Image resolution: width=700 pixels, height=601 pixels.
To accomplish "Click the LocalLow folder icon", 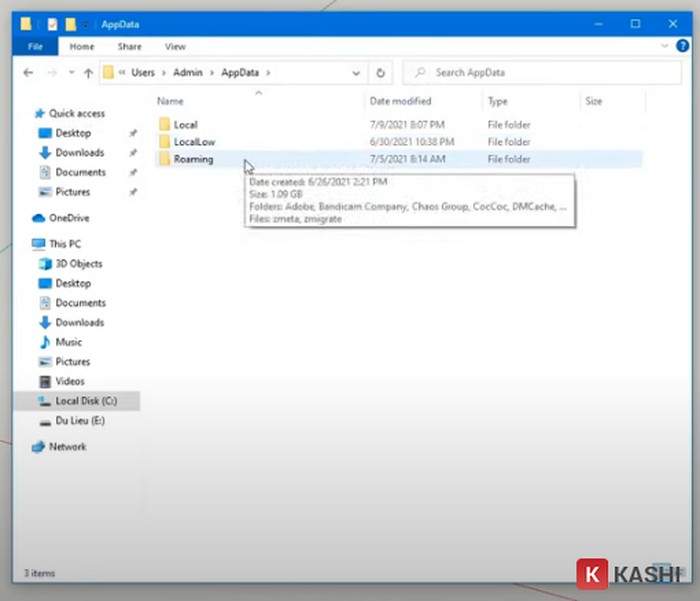I will 165,142.
